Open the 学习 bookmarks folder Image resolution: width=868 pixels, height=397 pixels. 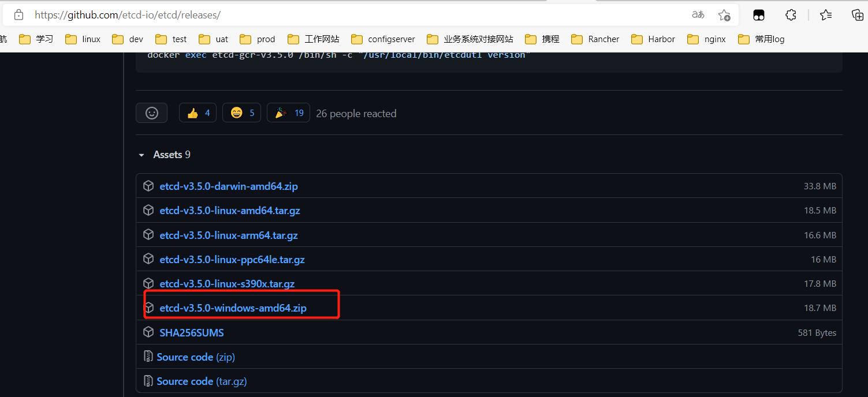click(36, 39)
